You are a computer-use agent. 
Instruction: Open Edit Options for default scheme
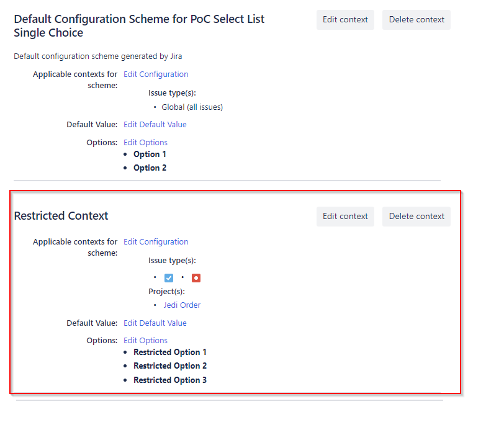pos(145,143)
